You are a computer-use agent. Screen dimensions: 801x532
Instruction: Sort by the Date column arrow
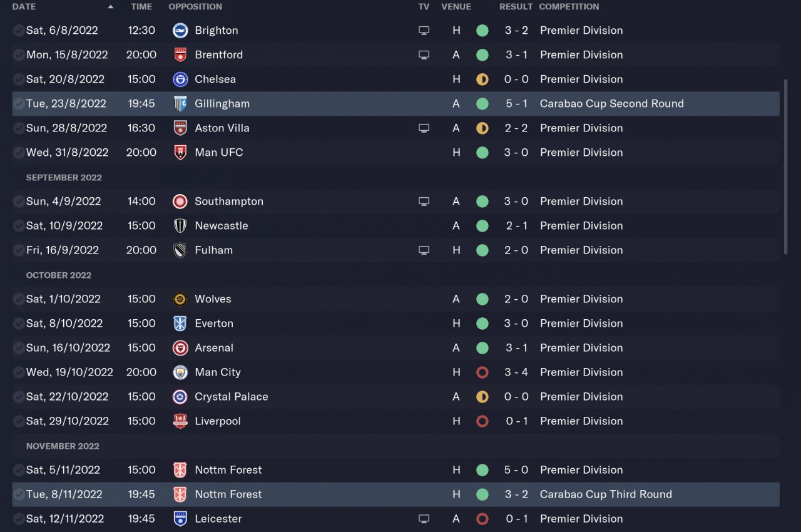point(111,7)
